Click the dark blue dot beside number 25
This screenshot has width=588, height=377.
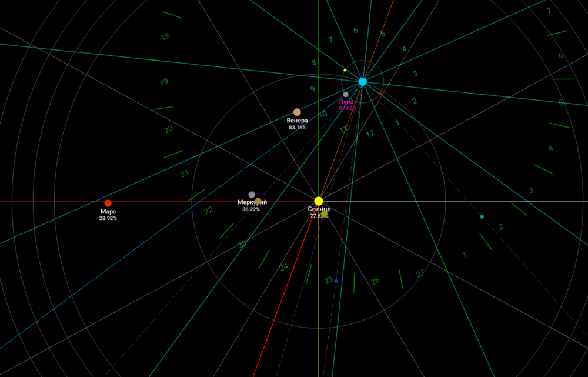click(x=336, y=282)
